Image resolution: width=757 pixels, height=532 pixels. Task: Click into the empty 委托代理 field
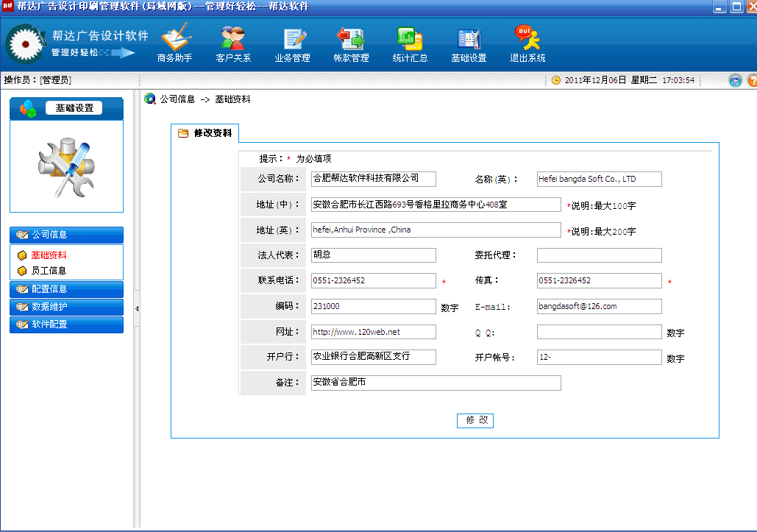599,255
